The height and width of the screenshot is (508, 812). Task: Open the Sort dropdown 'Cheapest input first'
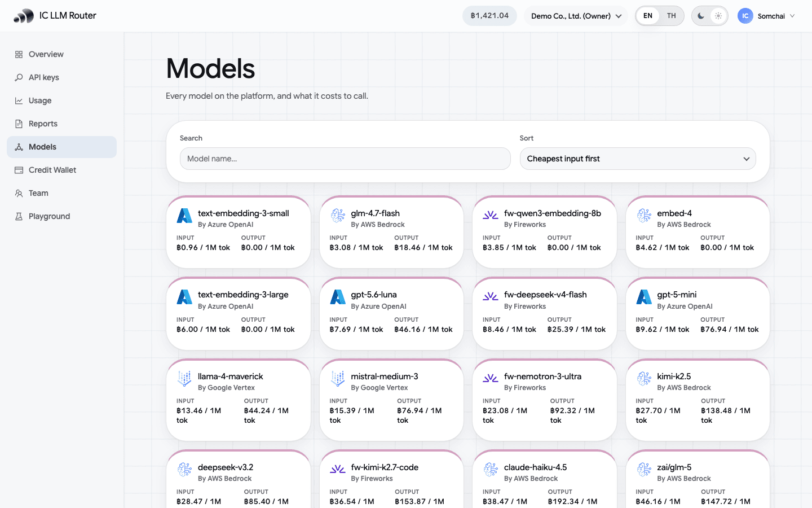click(638, 159)
